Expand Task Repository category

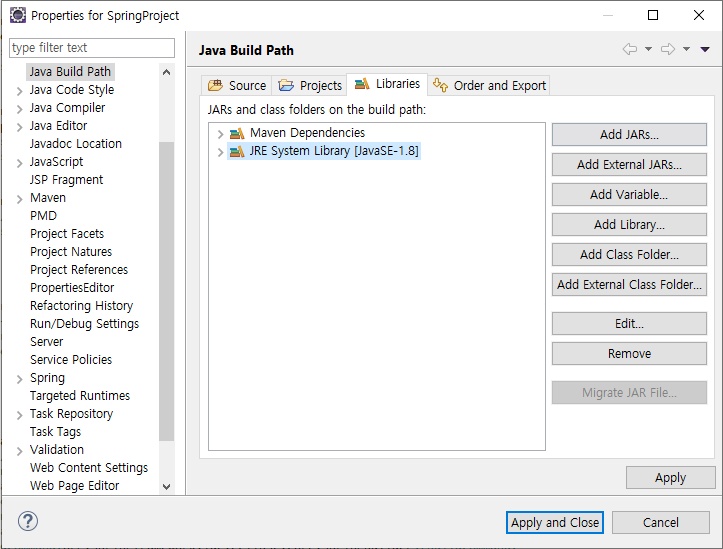click(19, 415)
